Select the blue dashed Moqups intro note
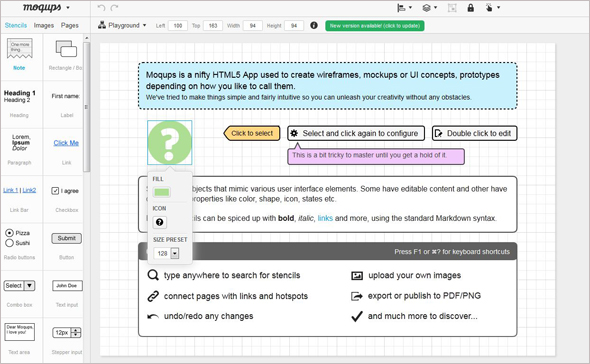 tap(328, 86)
